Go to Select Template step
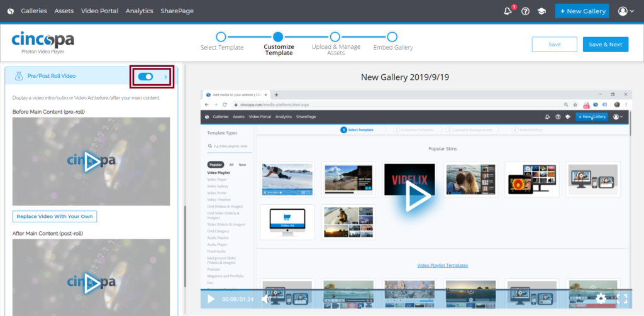This screenshot has width=644, height=316. point(221,37)
